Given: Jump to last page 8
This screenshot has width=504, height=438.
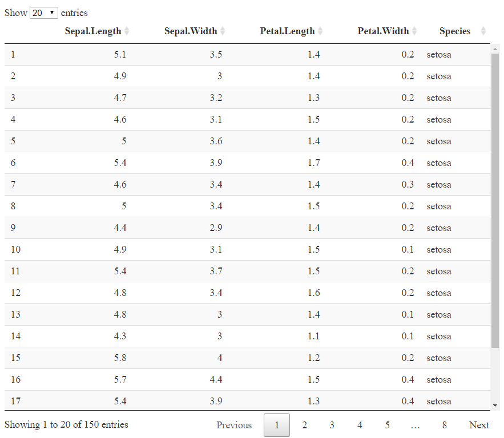Looking at the screenshot, I should (444, 425).
